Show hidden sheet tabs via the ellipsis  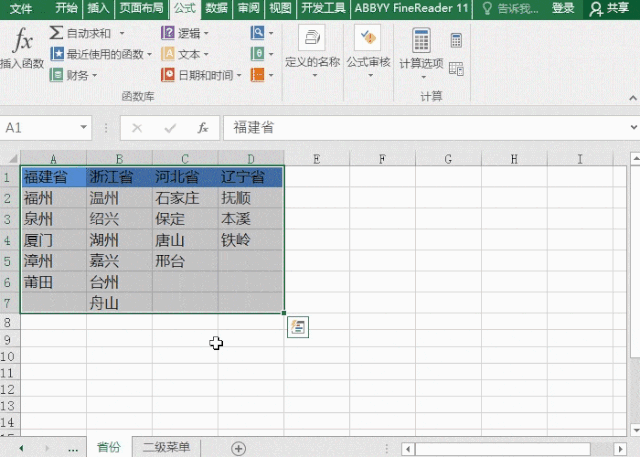73,448
